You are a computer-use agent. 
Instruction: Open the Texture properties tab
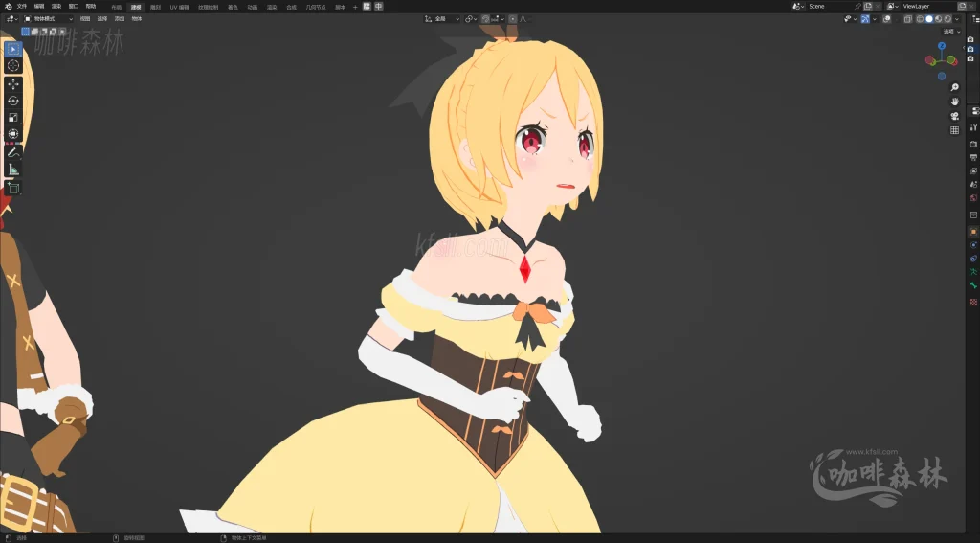tap(973, 303)
